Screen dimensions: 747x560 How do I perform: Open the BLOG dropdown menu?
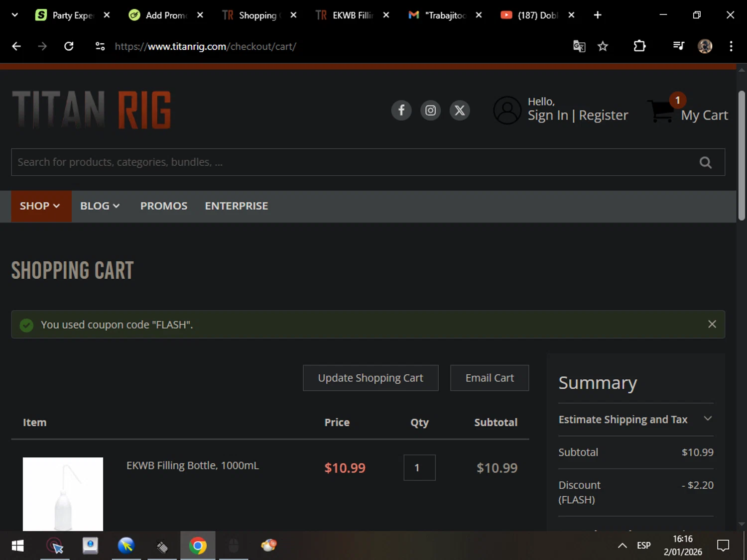pyautogui.click(x=100, y=206)
